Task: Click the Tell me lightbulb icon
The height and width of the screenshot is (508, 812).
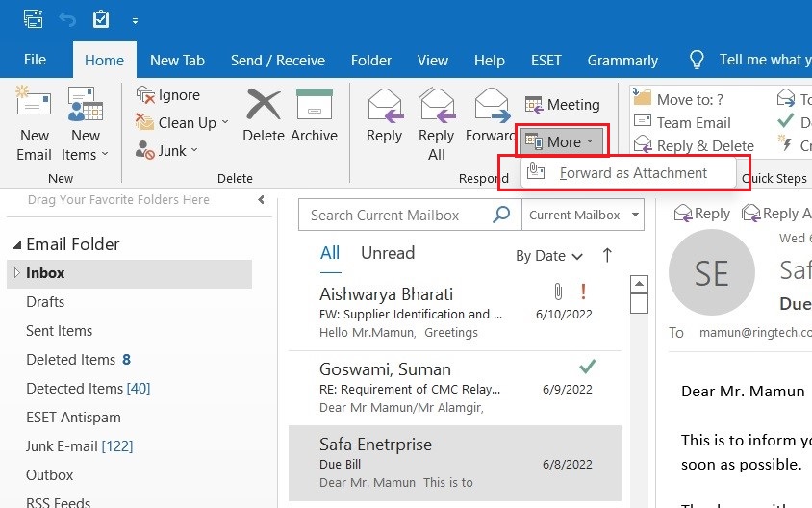Action: [697, 60]
